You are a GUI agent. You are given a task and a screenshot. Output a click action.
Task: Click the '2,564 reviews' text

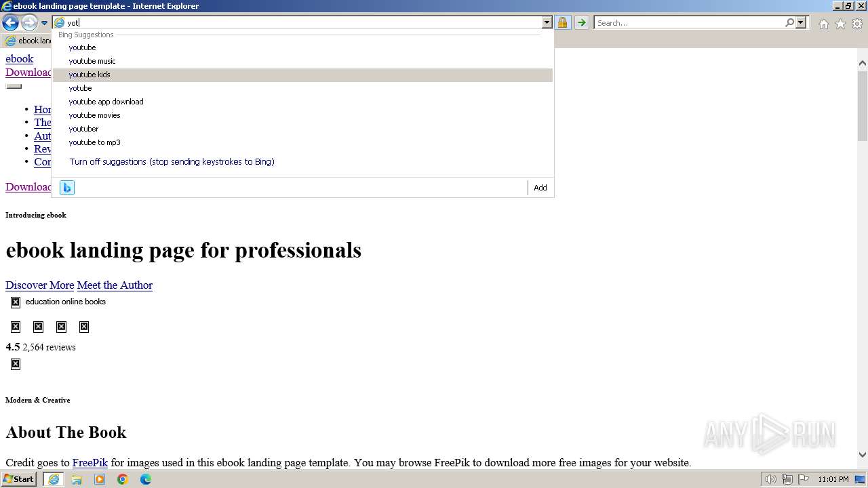click(x=49, y=348)
